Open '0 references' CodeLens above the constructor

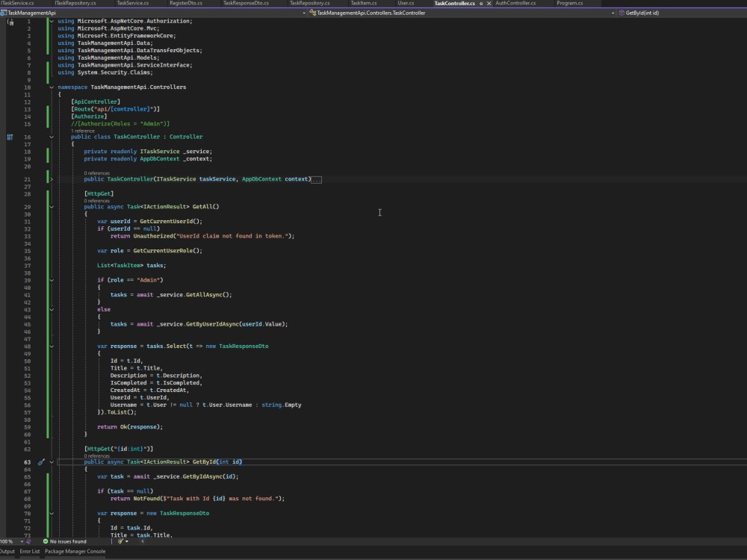(96, 173)
